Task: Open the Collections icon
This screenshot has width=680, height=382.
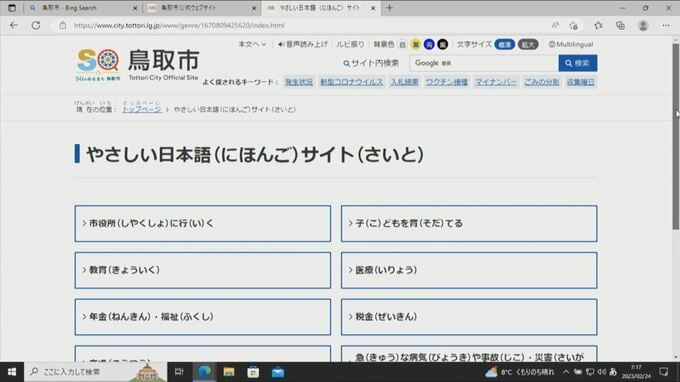Action: 621,26
